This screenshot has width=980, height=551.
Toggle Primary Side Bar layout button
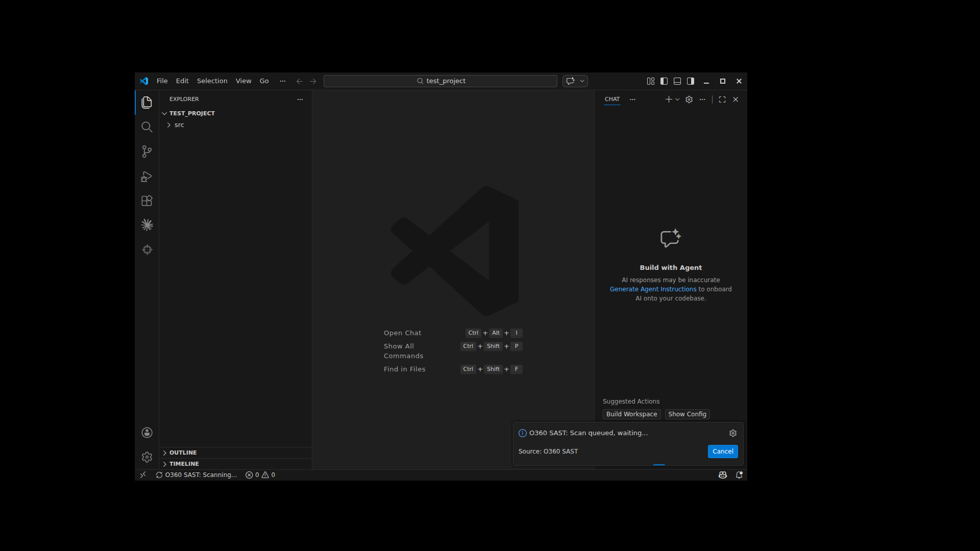[664, 81]
